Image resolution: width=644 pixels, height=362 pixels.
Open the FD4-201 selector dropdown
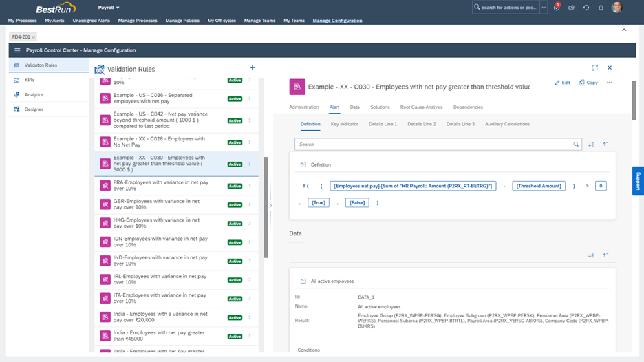point(23,37)
